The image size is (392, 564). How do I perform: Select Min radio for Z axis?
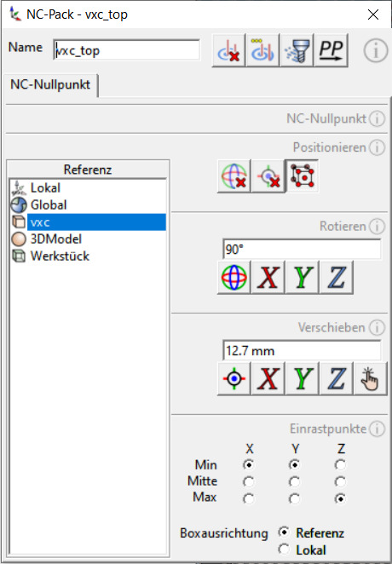[x=340, y=465]
